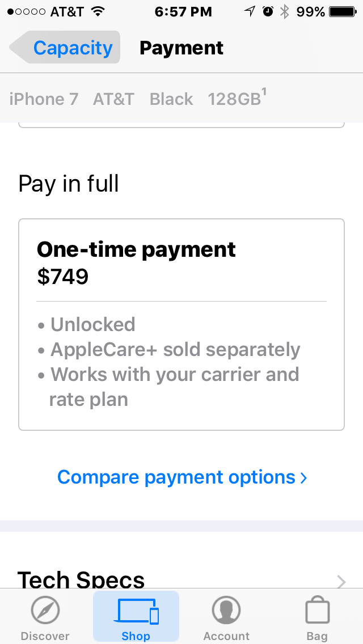Select Black color breadcrumb item
The height and width of the screenshot is (644, 363).
171,99
